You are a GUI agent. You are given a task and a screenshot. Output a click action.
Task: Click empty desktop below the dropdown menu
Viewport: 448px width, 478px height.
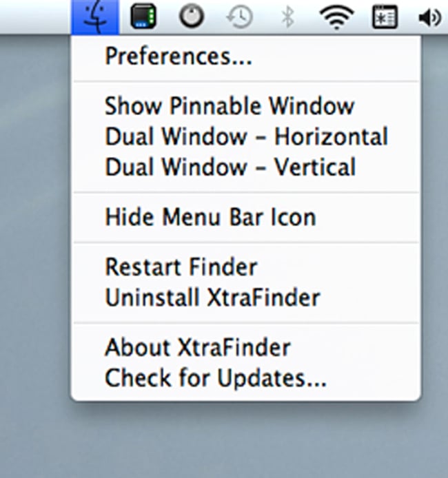pyautogui.click(x=241, y=441)
